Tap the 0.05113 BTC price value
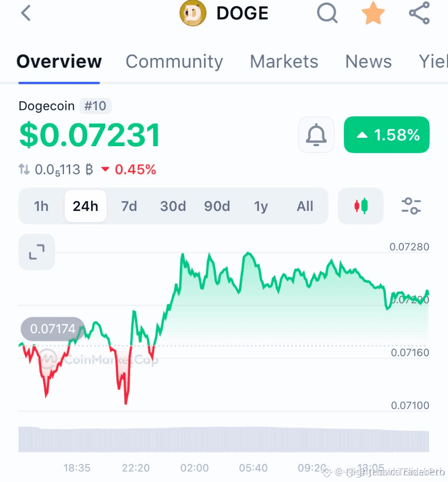 coord(64,170)
